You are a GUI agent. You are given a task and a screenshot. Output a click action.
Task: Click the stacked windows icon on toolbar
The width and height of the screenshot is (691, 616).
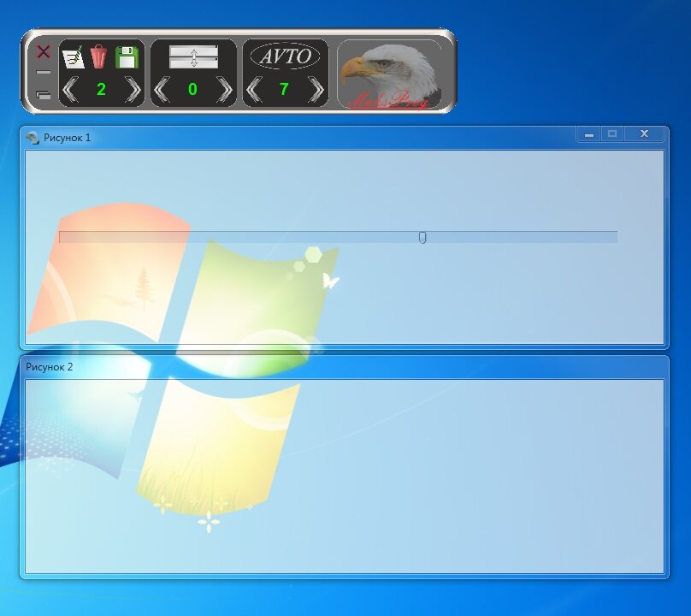pyautogui.click(x=43, y=94)
